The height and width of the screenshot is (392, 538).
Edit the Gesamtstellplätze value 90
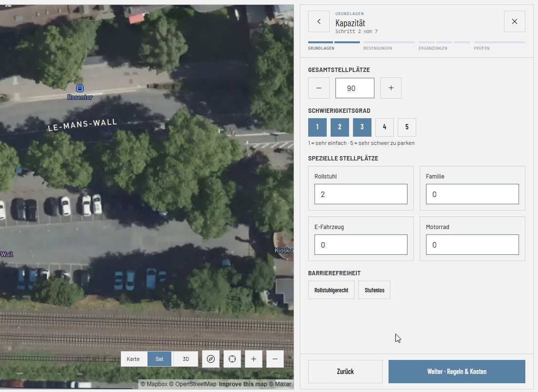[x=355, y=88]
